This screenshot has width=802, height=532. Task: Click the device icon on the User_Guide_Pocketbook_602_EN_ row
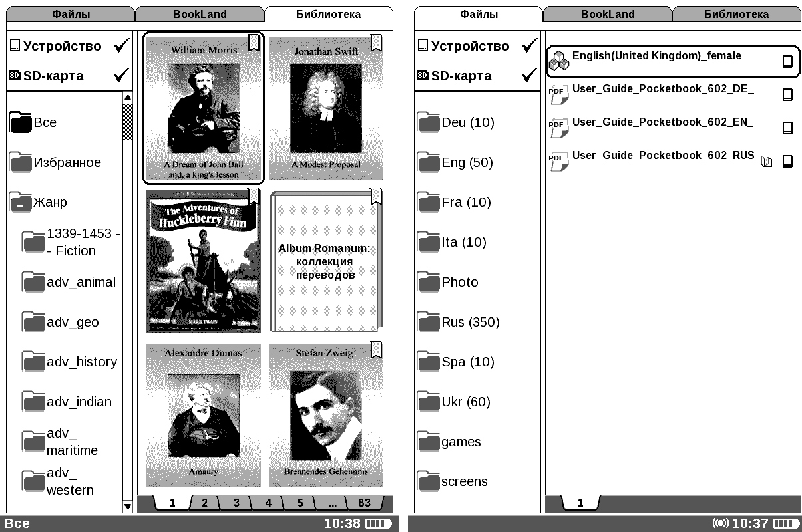click(787, 128)
